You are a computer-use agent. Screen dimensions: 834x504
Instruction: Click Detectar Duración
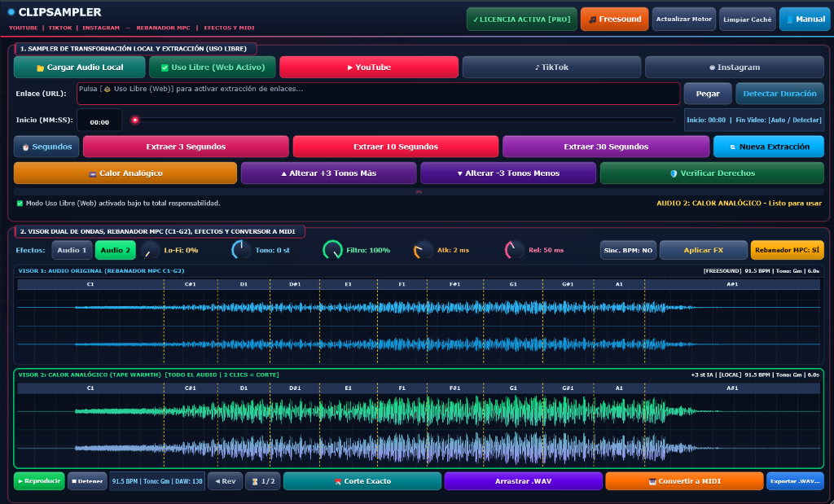click(779, 94)
